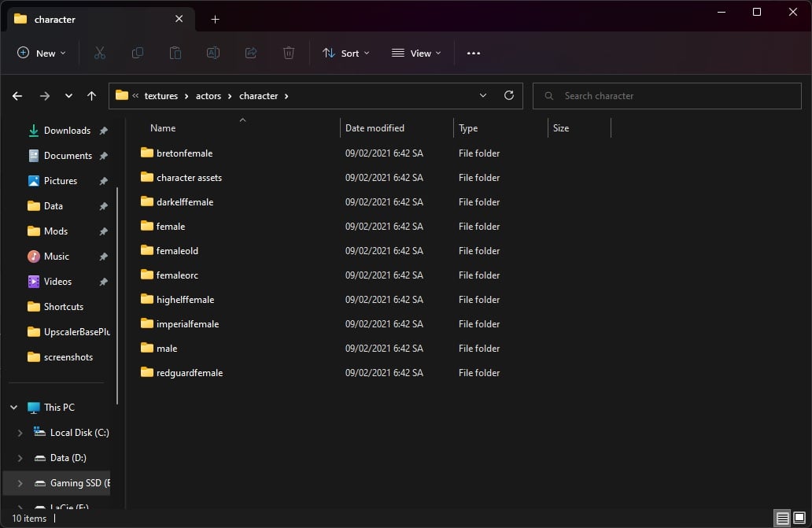Sort by Name column header
Image resolution: width=812 pixels, height=528 pixels.
(x=163, y=127)
